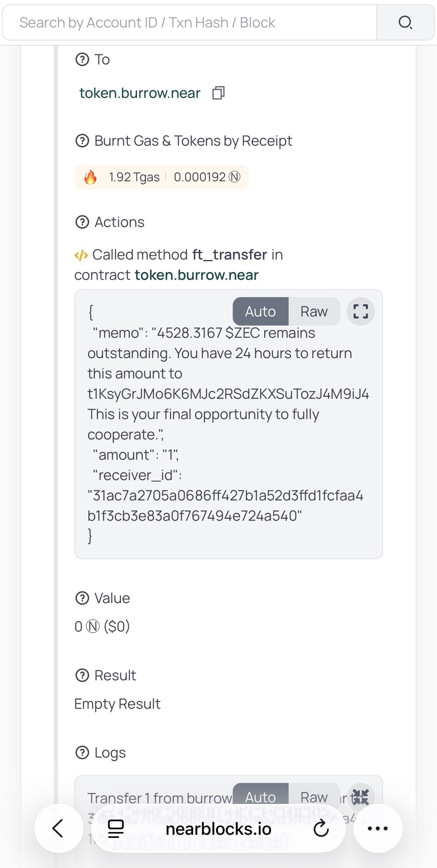
Task: Click help icon next to Result
Action: (82, 675)
